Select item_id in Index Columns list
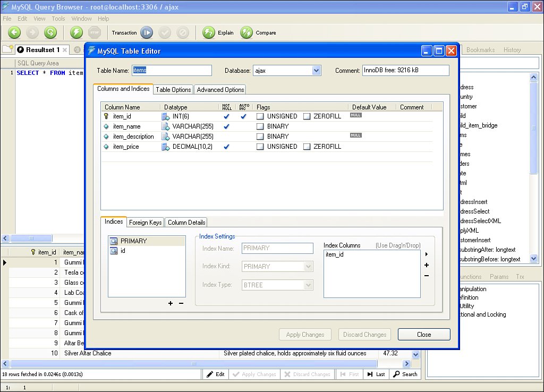 point(335,254)
